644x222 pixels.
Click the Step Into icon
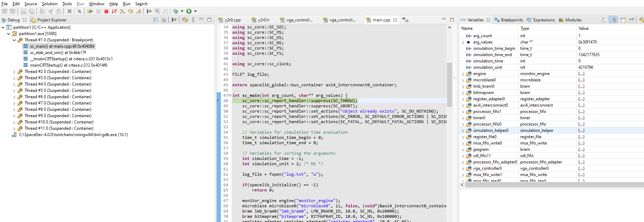pyautogui.click(x=122, y=12)
